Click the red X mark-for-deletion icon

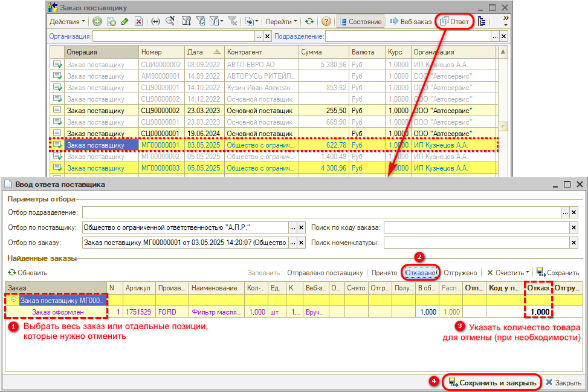coord(138,21)
